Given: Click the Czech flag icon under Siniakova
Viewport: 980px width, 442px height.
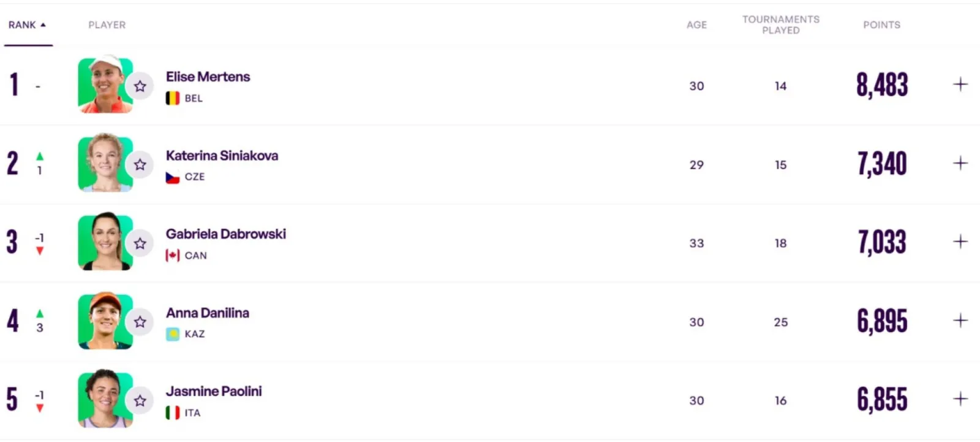Looking at the screenshot, I should [173, 177].
